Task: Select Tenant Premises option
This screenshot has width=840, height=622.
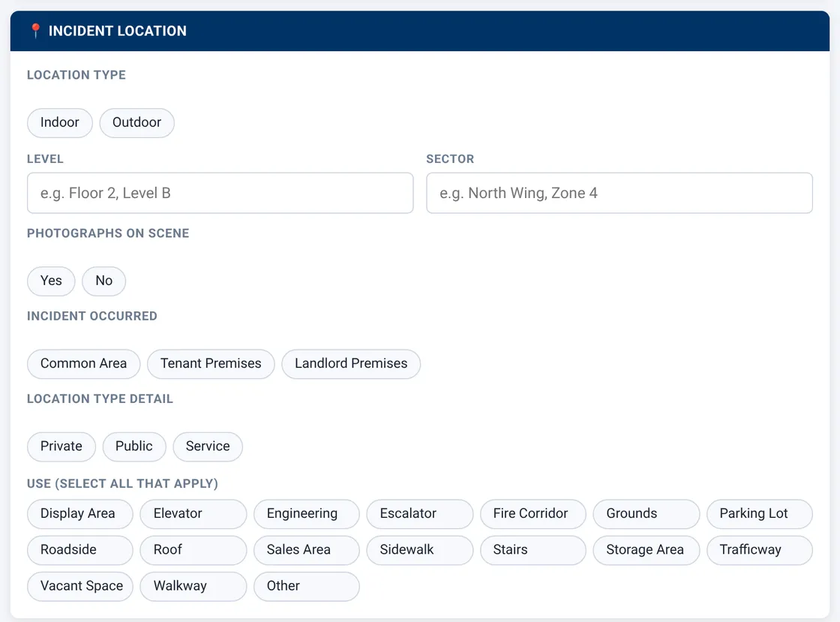Action: click(x=211, y=364)
